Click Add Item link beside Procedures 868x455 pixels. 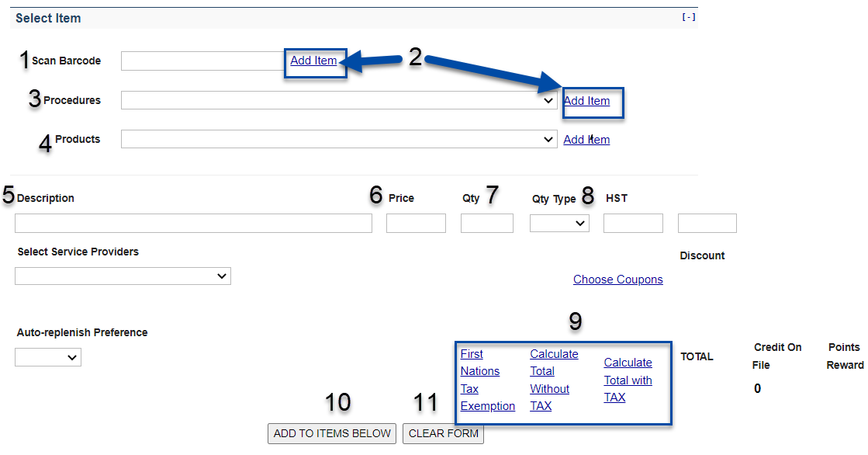[x=586, y=101]
